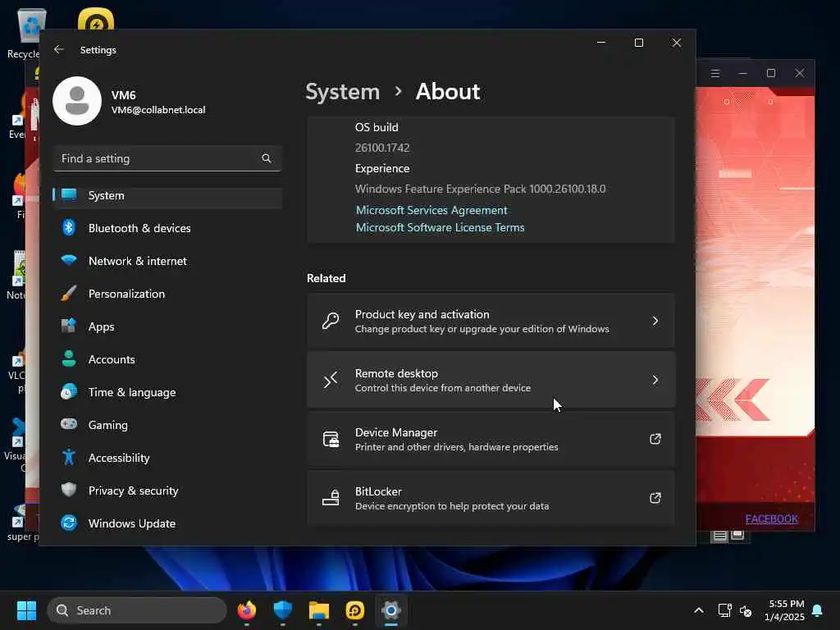This screenshot has width=840, height=630.
Task: Click the Product key icon
Action: click(x=331, y=321)
